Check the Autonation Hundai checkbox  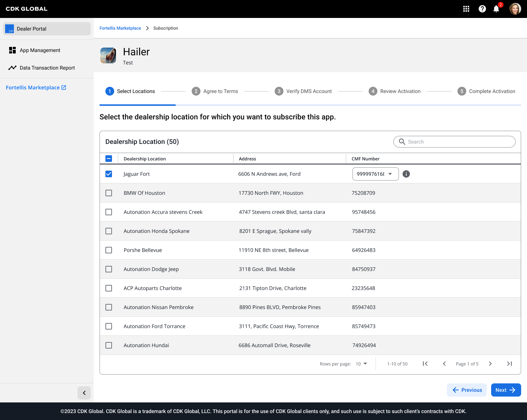[109, 345]
